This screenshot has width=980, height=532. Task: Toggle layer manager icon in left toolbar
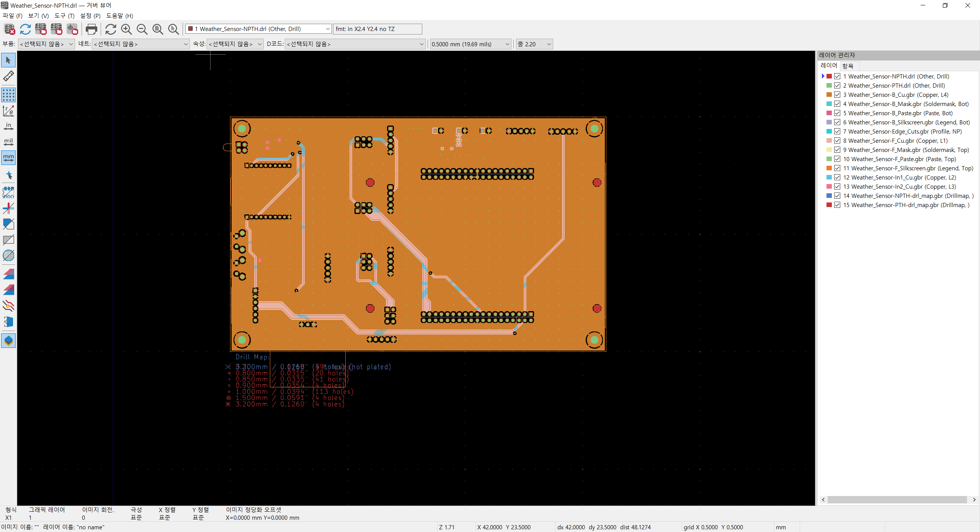click(x=8, y=340)
